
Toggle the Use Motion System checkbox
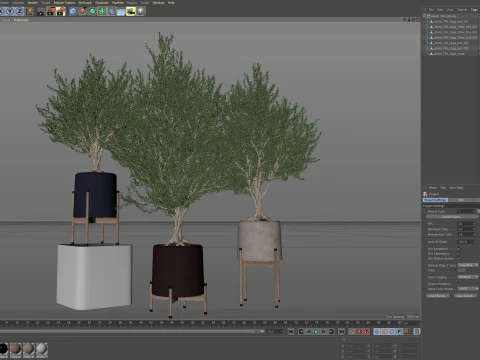point(459,258)
